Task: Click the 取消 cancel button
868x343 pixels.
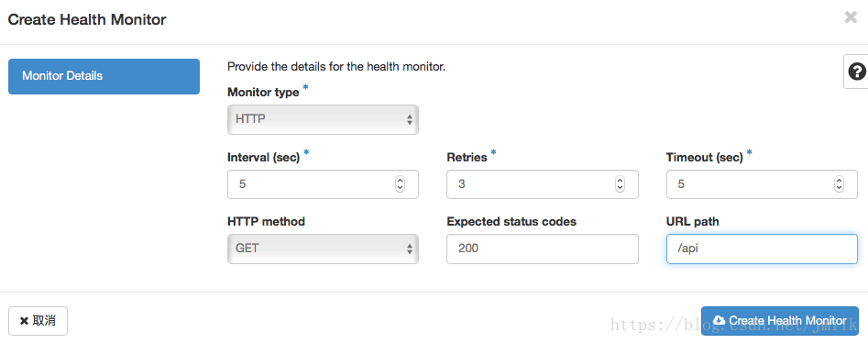Action: click(38, 321)
